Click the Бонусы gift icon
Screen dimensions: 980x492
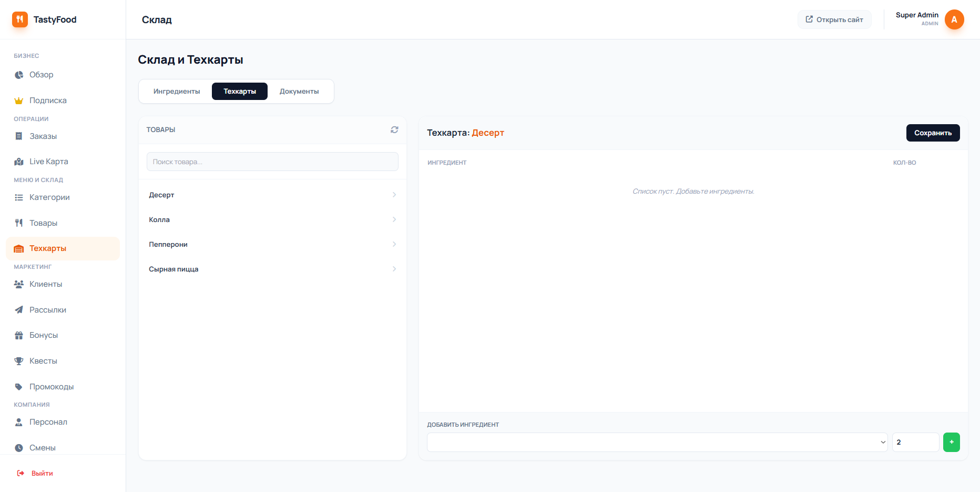19,335
